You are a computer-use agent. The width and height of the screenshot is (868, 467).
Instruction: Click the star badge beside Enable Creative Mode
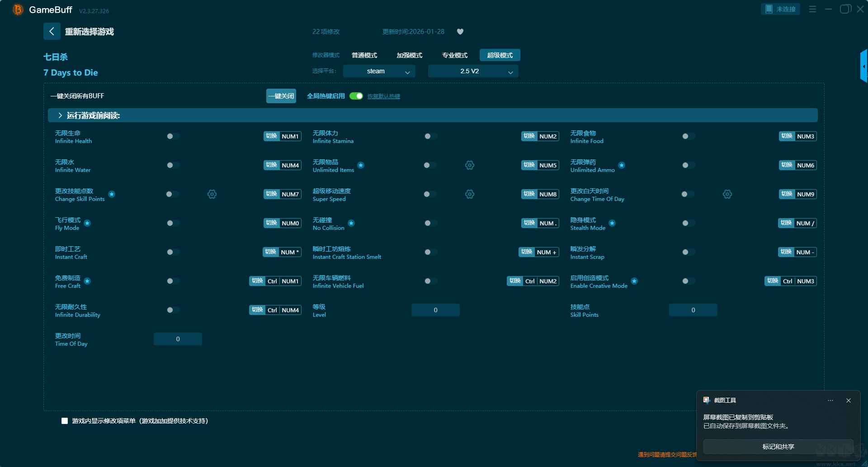point(635,281)
